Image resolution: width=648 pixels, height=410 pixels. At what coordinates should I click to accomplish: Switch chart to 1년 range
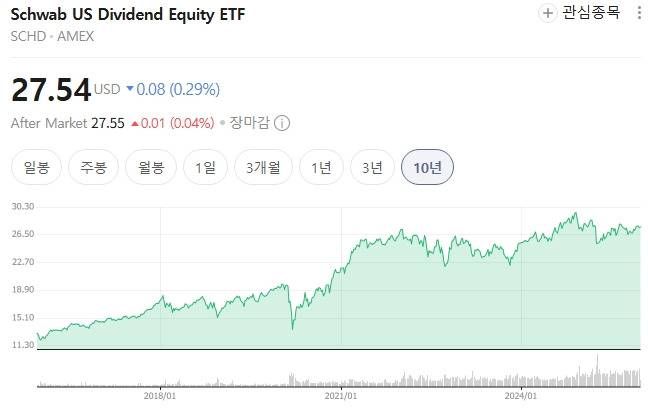point(321,167)
